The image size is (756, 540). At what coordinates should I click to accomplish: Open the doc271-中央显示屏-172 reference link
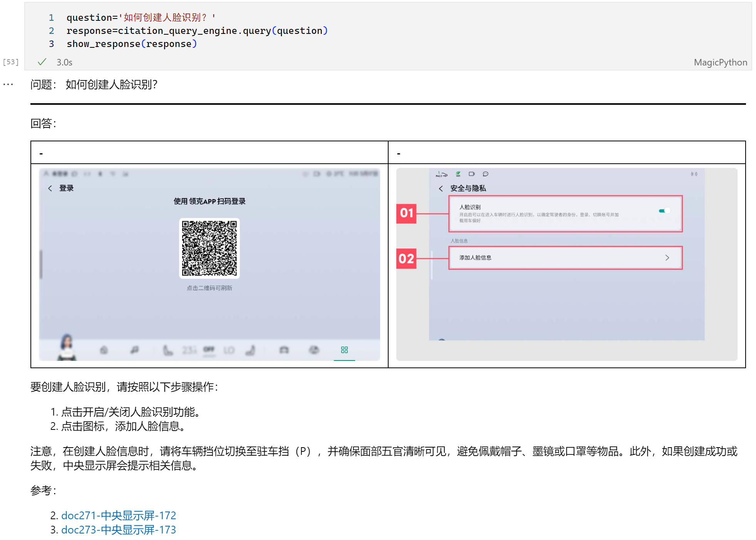[x=119, y=515]
